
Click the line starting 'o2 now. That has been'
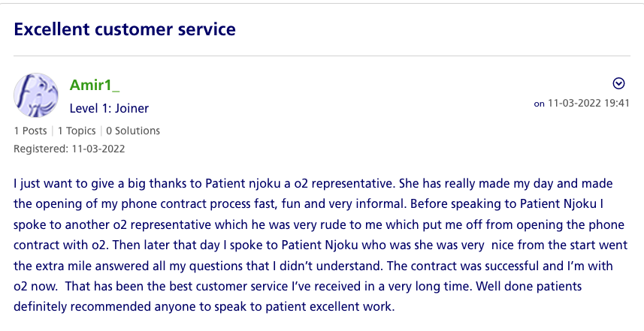click(x=301, y=287)
